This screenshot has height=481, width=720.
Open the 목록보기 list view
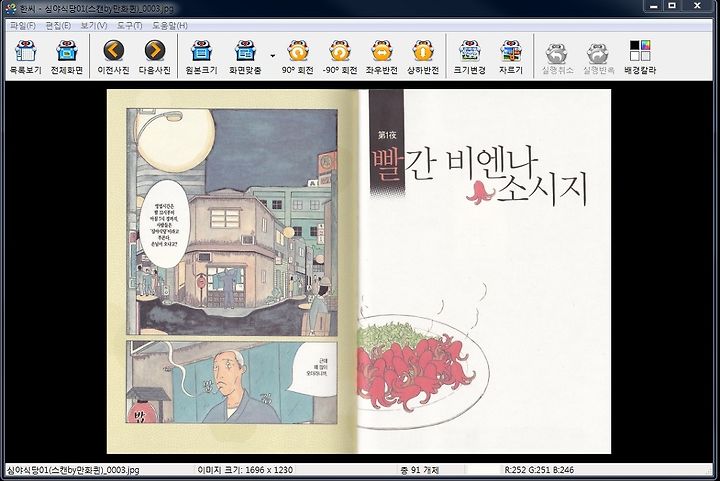26,57
